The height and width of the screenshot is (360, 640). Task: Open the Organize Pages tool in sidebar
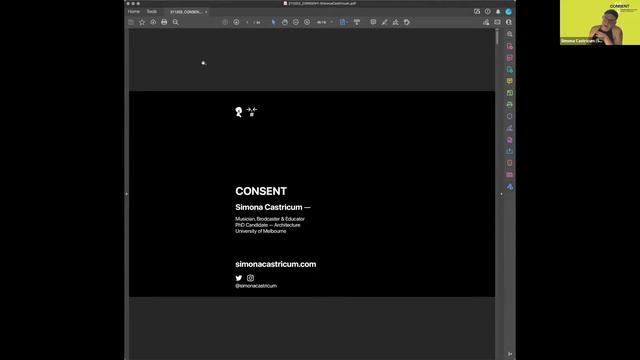pyautogui.click(x=509, y=93)
